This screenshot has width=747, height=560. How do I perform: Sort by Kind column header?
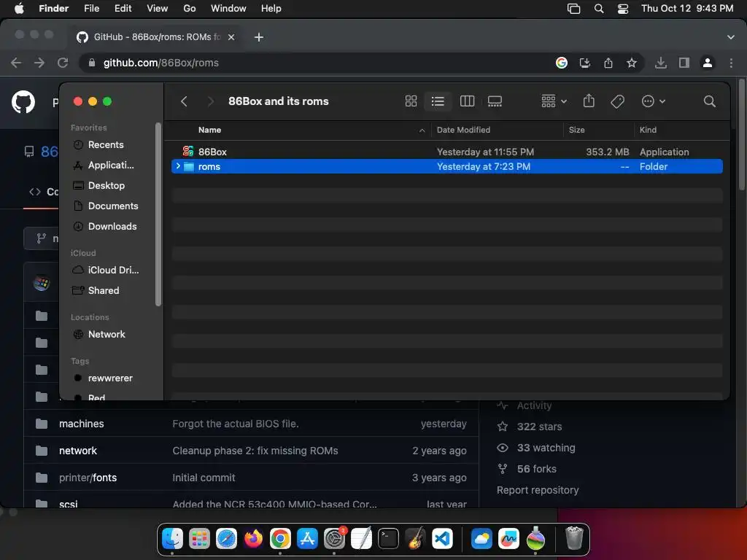tap(648, 130)
